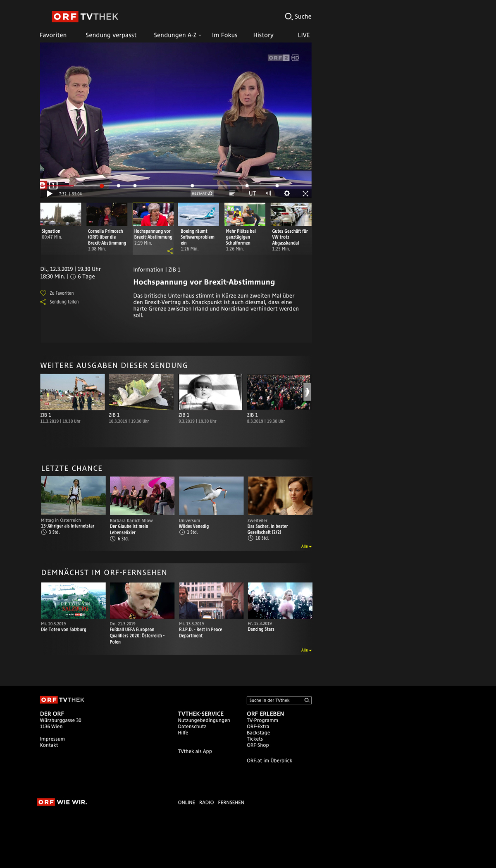Open Das Sacher. In bester Gesellschaft video
The height and width of the screenshot is (868, 496).
pyautogui.click(x=280, y=495)
